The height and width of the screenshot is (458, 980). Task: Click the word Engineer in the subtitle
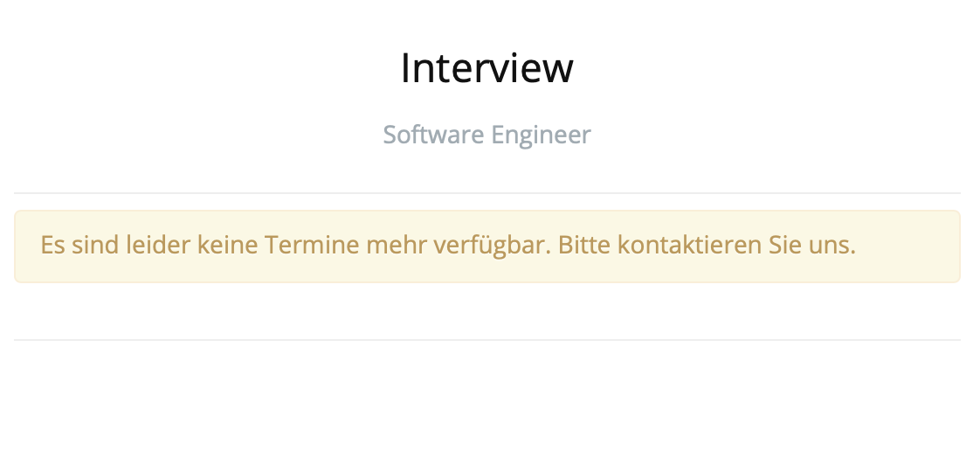(x=541, y=135)
